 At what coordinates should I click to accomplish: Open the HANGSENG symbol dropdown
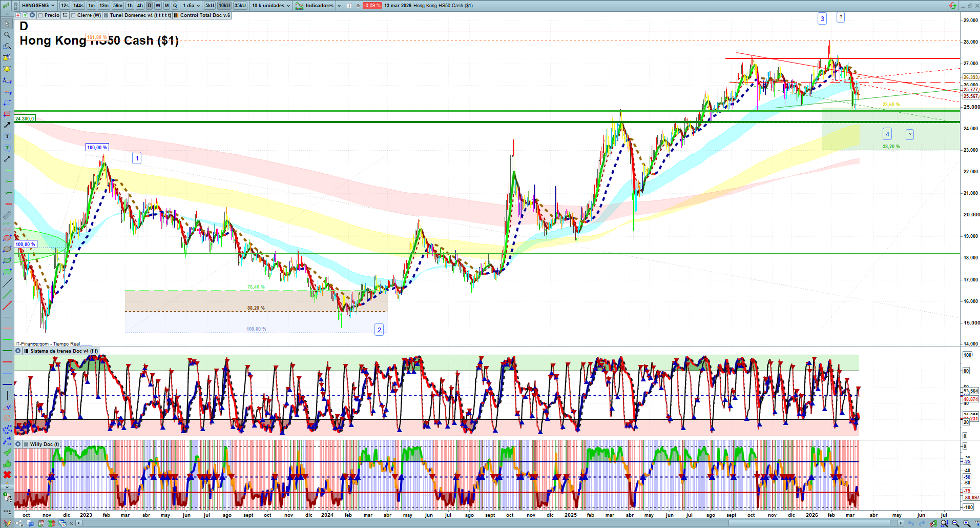pyautogui.click(x=38, y=6)
